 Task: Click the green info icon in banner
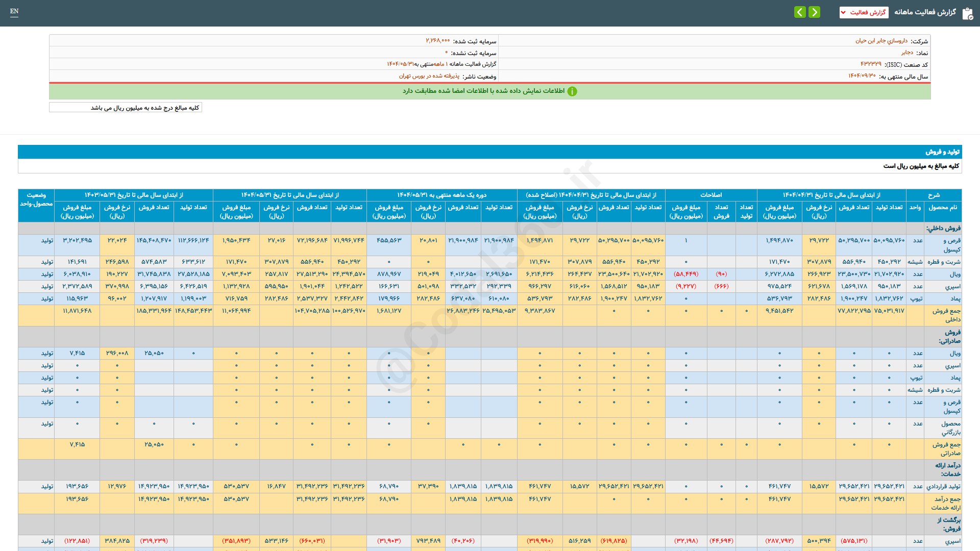[572, 91]
